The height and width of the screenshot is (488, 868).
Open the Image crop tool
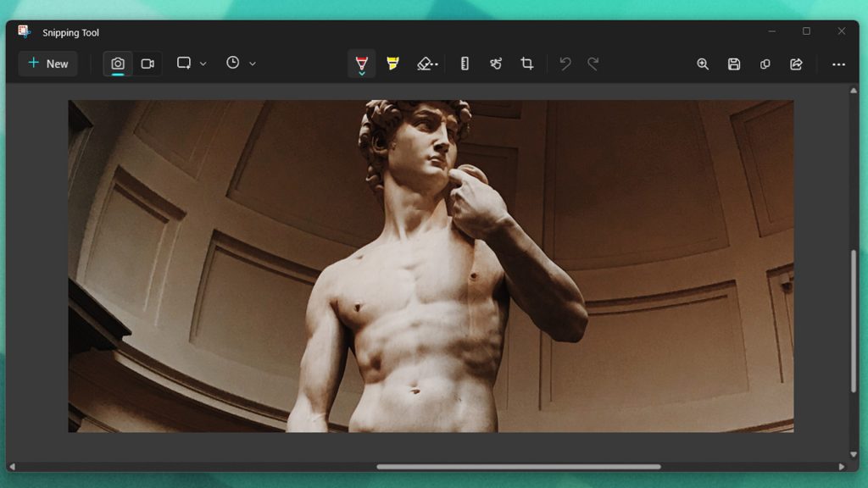coord(526,63)
